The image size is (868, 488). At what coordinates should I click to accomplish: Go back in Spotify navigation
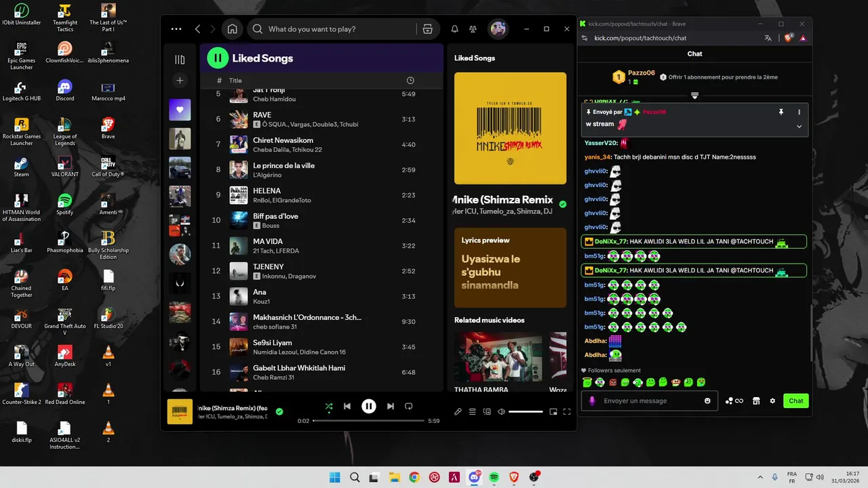[197, 29]
